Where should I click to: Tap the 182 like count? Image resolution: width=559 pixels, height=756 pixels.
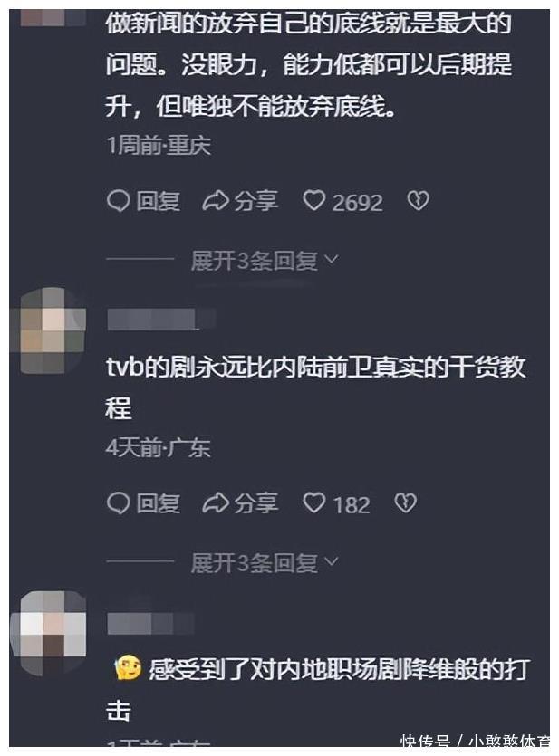click(352, 505)
